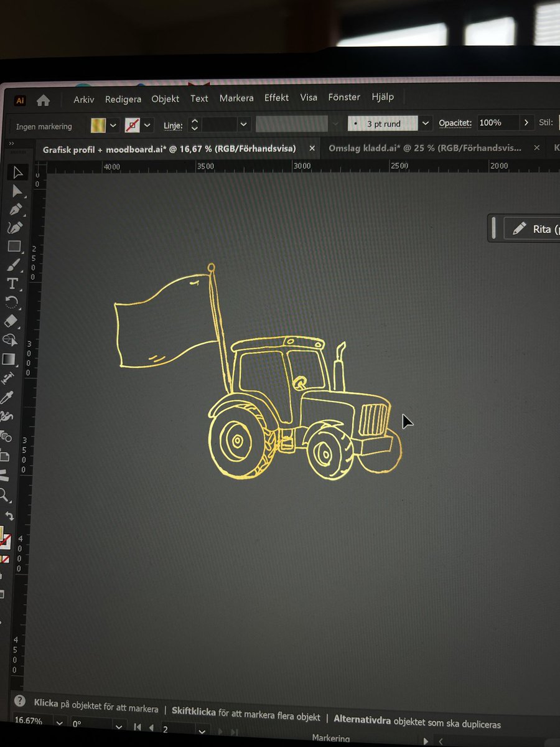Expand the tools panel double arrows

pos(11,143)
